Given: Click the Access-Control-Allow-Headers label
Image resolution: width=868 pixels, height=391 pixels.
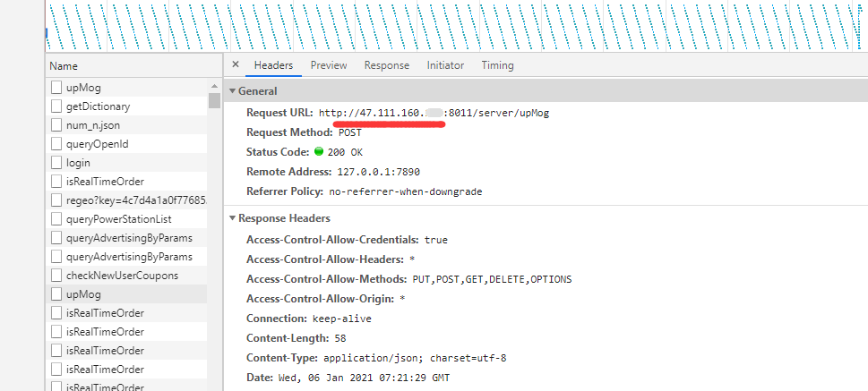Looking at the screenshot, I should tap(325, 259).
